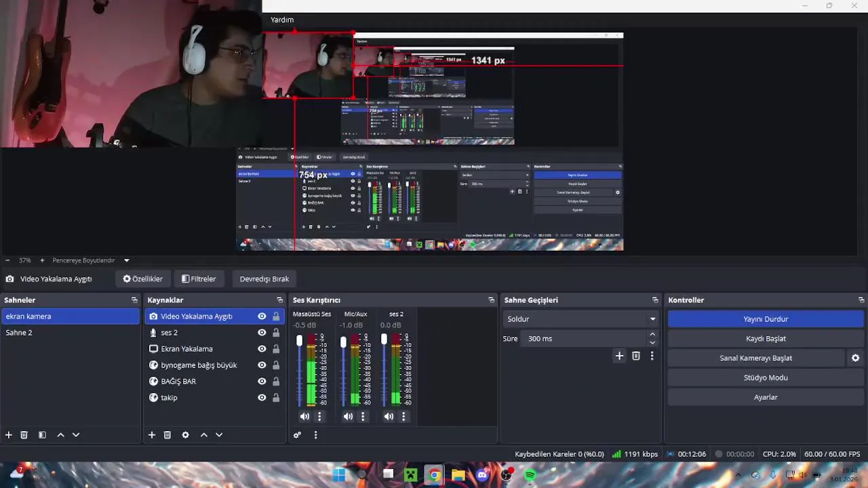Open virtual camera settings gear icon
Screen dimensions: 868x488
tap(855, 358)
